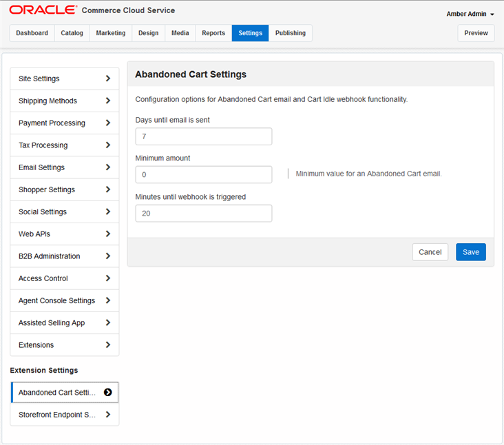Click the Commerce Cloud Service title
The height and width of the screenshot is (445, 504).
click(128, 10)
